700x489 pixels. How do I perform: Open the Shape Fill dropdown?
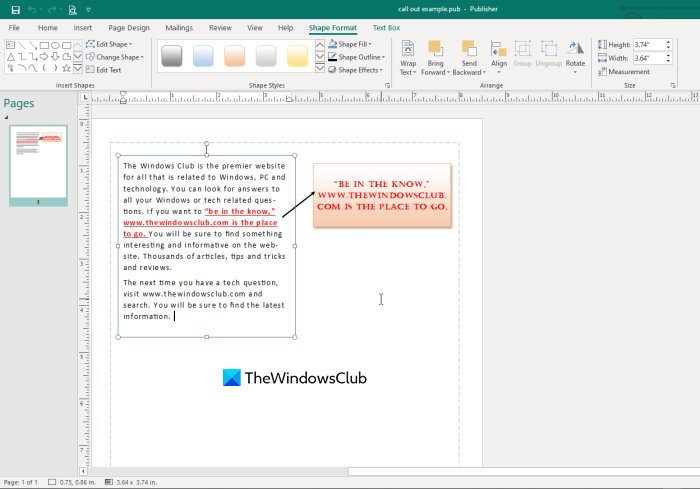click(350, 44)
